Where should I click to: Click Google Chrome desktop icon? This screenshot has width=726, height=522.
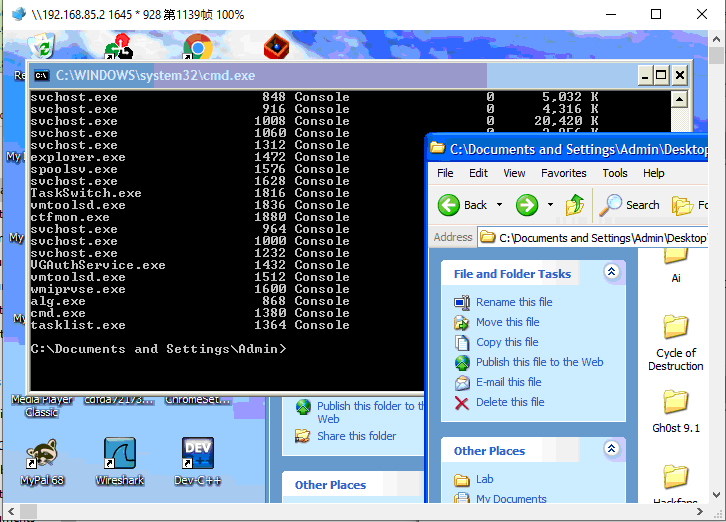(x=197, y=48)
